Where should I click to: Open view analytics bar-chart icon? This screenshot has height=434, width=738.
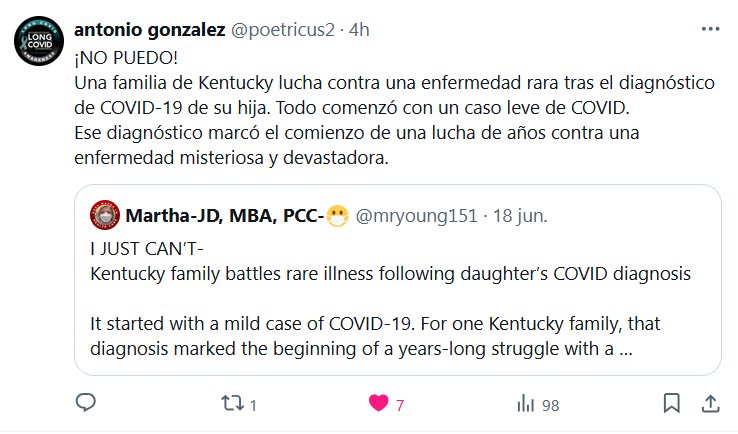pyautogui.click(x=524, y=404)
